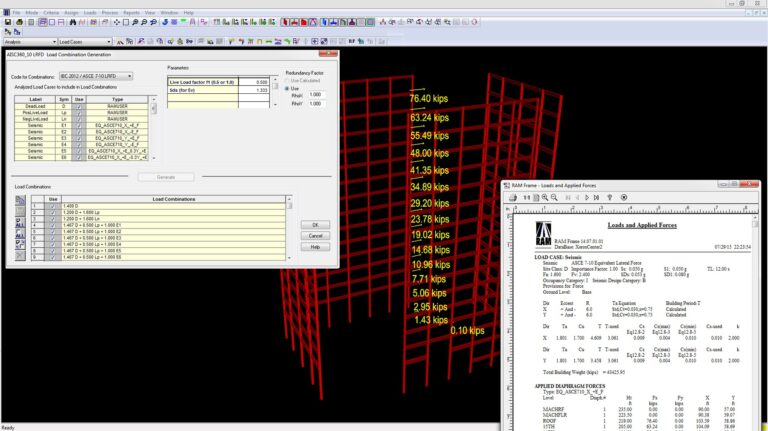Image resolution: width=768 pixels, height=431 pixels.
Task: Click the Generate button
Action: [166, 177]
